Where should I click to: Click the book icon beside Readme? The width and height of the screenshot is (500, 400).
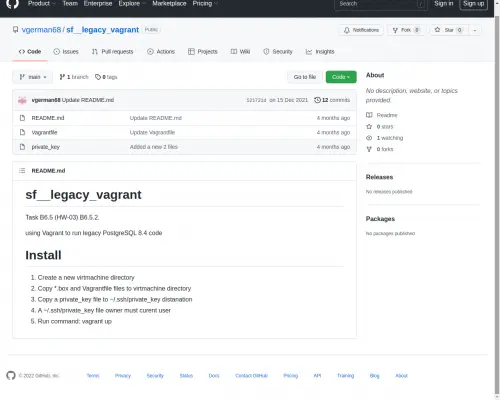[369, 115]
